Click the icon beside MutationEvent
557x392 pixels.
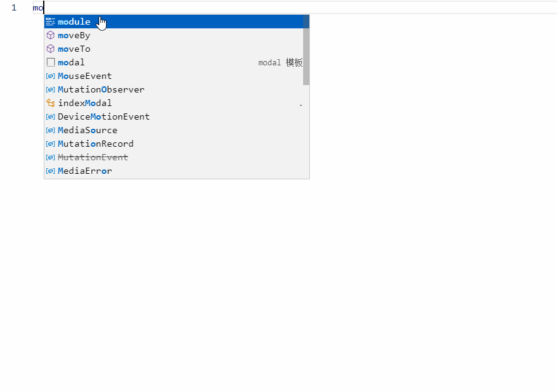51,157
